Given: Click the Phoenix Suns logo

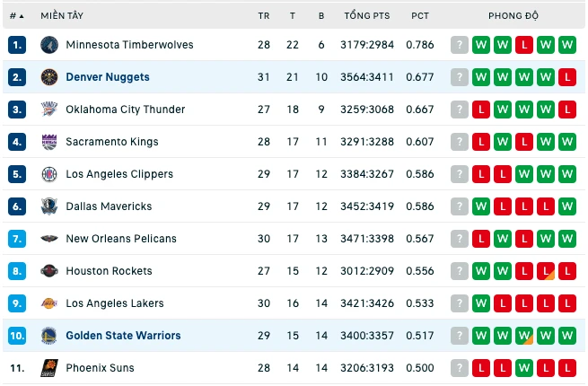Looking at the screenshot, I should [49, 368].
